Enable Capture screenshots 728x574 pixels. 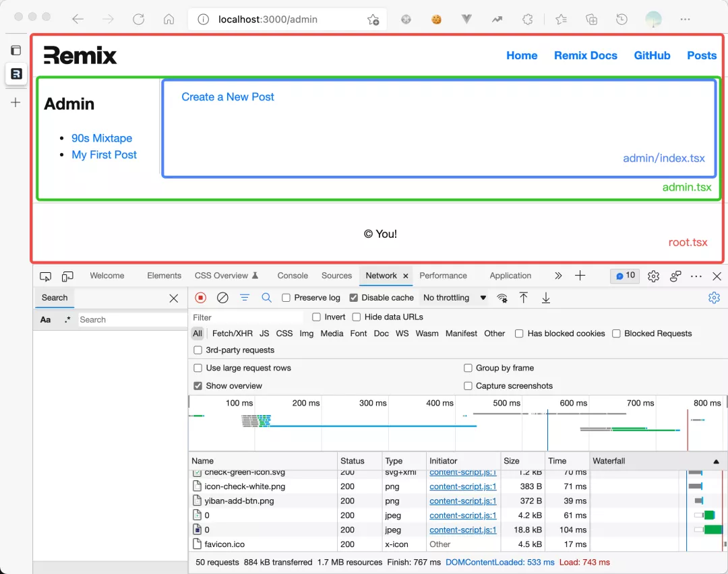468,385
